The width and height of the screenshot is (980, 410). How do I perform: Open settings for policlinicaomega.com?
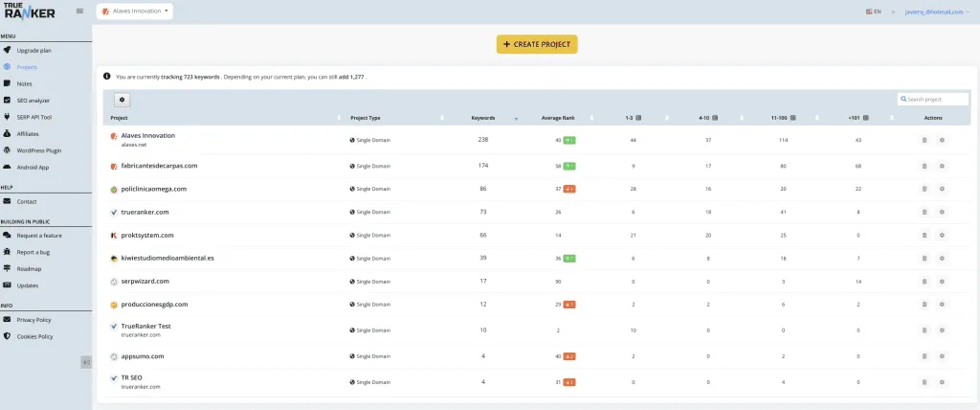pyautogui.click(x=942, y=189)
